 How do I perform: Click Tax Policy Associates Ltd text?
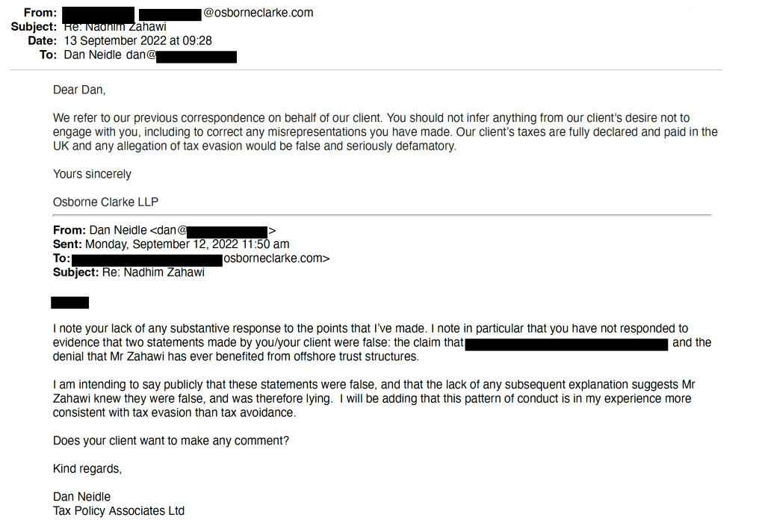(119, 511)
